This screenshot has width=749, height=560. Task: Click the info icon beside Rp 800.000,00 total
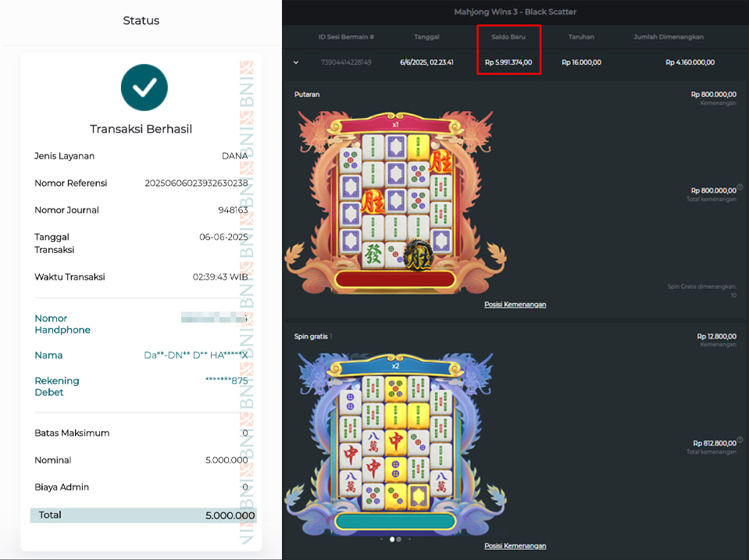pos(740,187)
